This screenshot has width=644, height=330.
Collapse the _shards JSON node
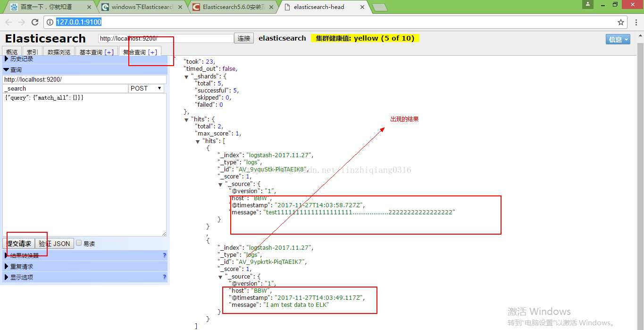point(186,76)
